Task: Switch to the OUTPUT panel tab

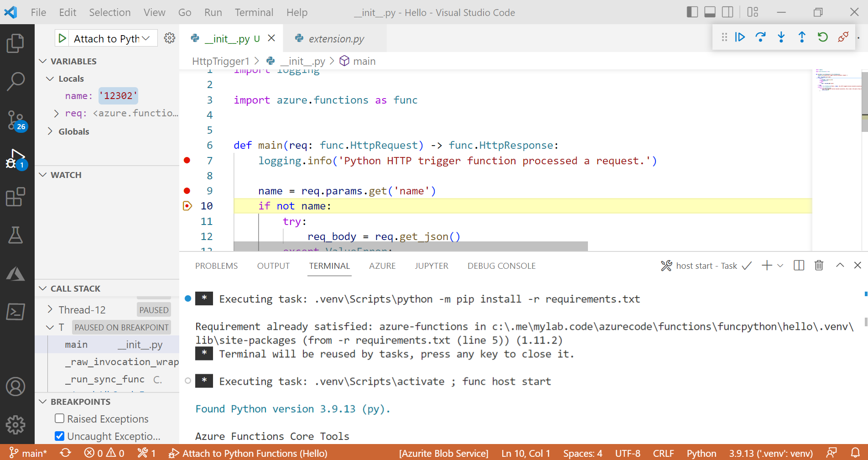Action: [x=273, y=266]
